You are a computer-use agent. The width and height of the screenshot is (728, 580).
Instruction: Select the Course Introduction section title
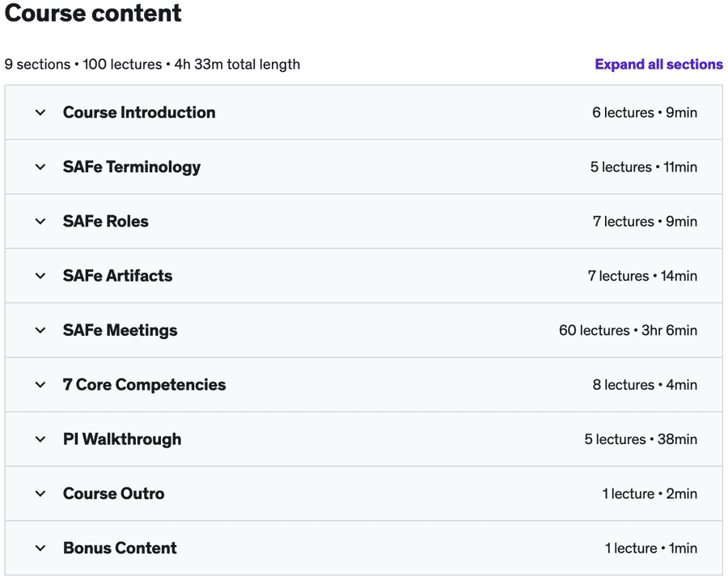[139, 112]
